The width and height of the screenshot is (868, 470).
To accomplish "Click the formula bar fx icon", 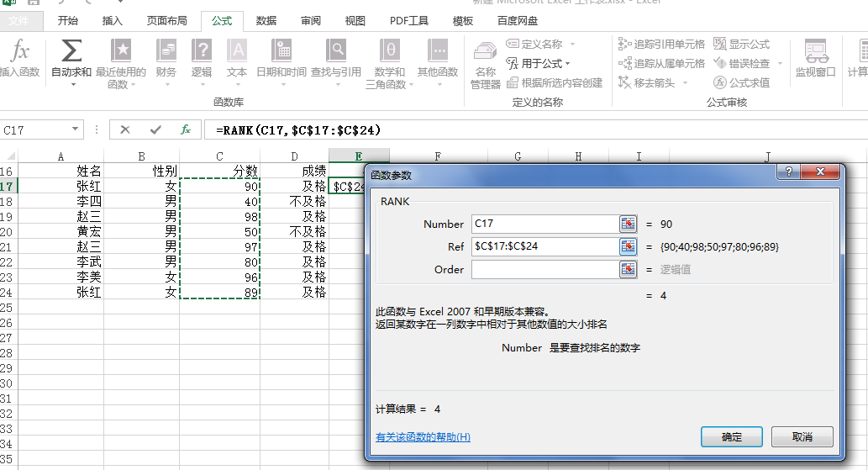I will pos(186,129).
